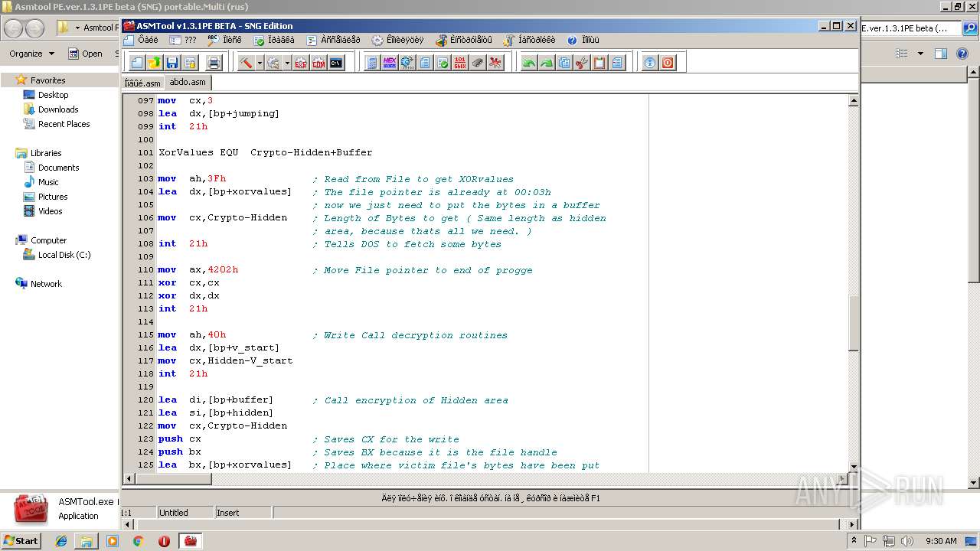Click the second build tool icon after the hammer
Image resolution: width=980 pixels, height=551 pixels.
(x=273, y=63)
